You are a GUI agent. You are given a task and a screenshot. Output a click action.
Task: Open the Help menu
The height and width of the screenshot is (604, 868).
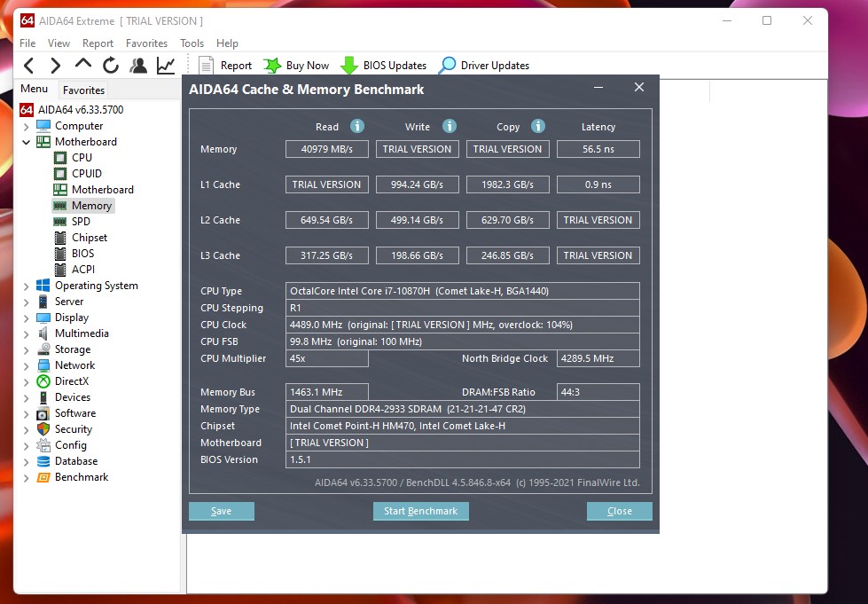coord(227,43)
